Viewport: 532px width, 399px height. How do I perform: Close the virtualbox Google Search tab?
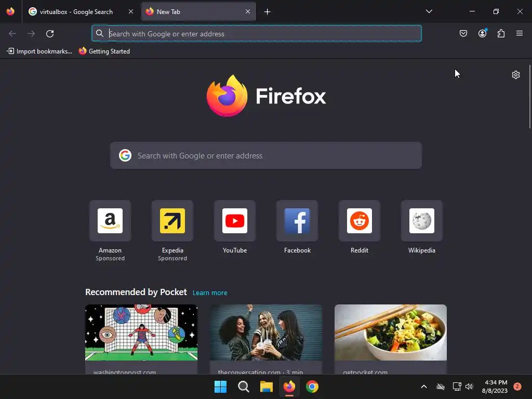(x=131, y=11)
